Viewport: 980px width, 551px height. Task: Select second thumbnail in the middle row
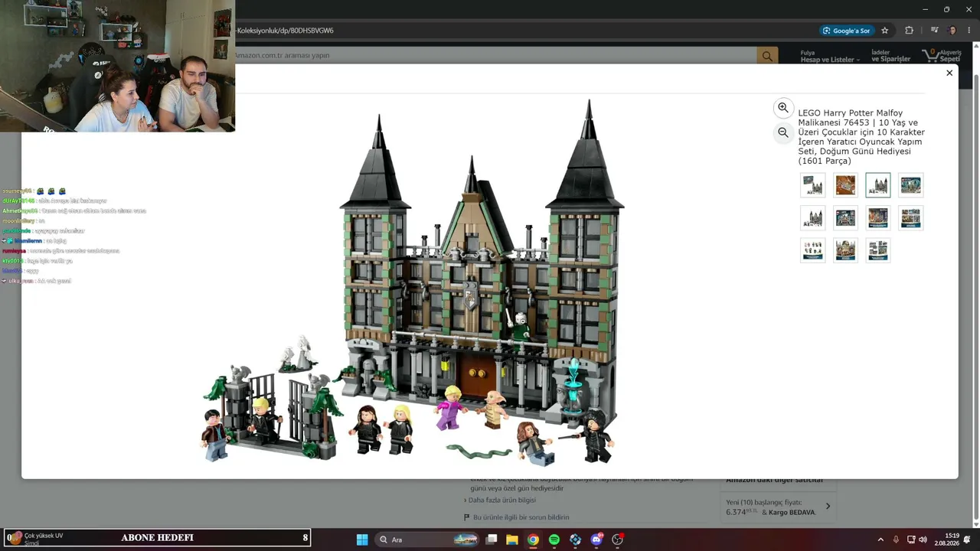pos(845,218)
